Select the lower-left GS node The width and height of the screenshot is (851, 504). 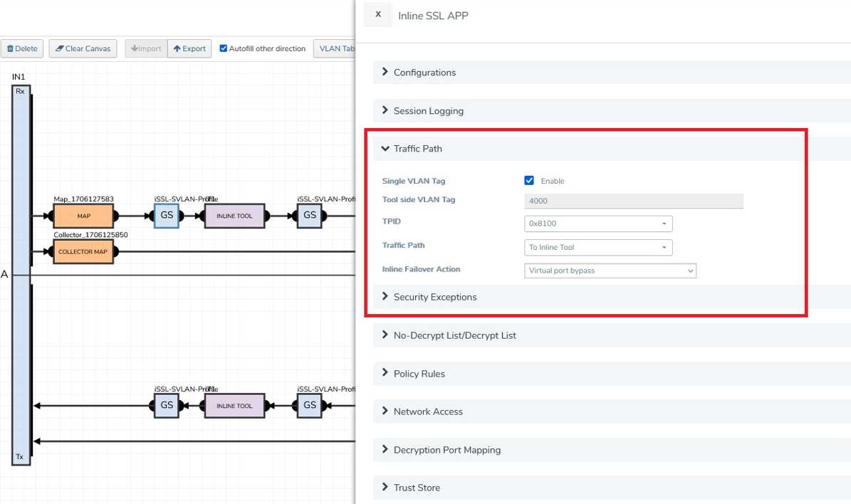pos(167,405)
